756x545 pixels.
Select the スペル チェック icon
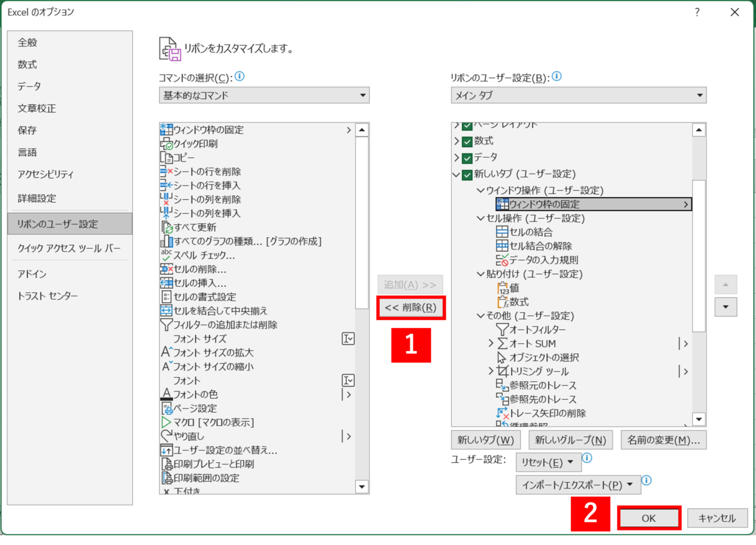coord(166,255)
